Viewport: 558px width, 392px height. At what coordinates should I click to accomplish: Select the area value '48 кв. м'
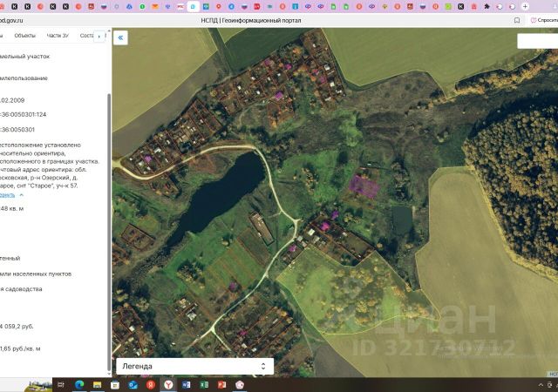[11, 208]
